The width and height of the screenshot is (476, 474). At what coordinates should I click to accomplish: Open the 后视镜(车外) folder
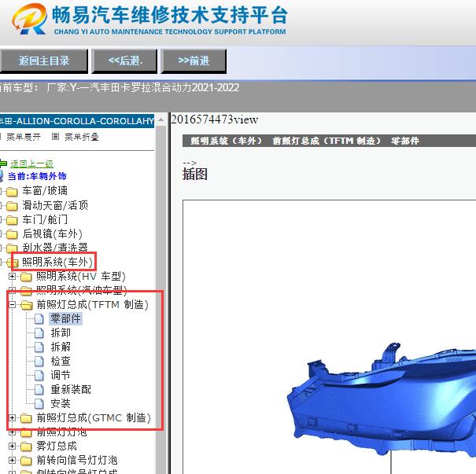pos(52,233)
